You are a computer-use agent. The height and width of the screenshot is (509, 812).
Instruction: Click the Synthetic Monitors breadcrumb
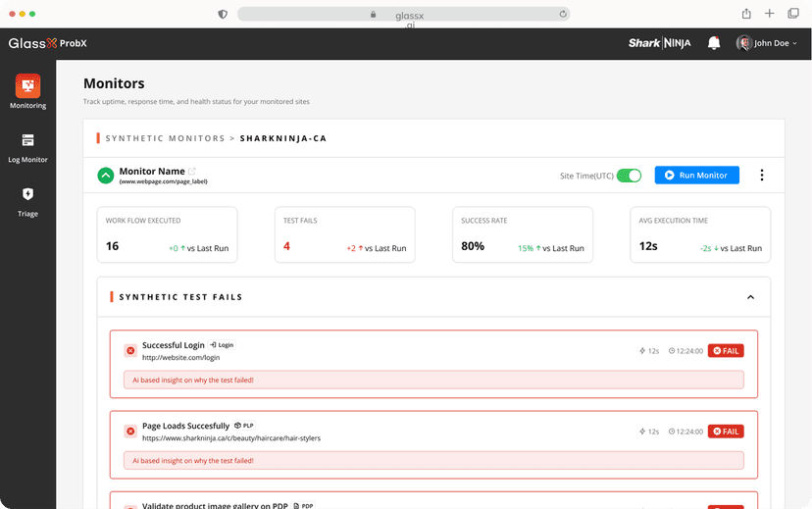[x=165, y=138]
